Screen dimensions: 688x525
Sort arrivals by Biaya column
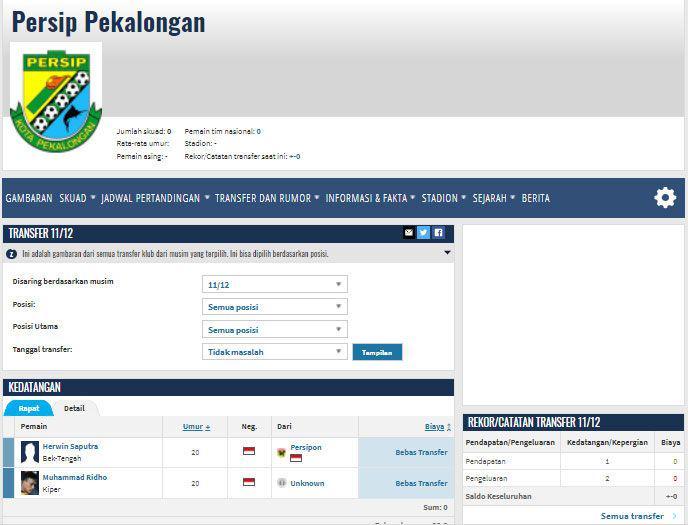(x=437, y=426)
